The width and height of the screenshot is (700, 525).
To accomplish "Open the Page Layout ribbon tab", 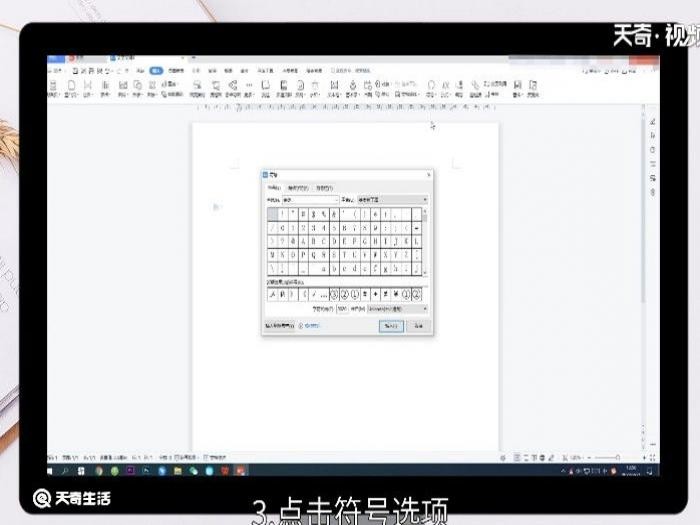I will 175,71.
